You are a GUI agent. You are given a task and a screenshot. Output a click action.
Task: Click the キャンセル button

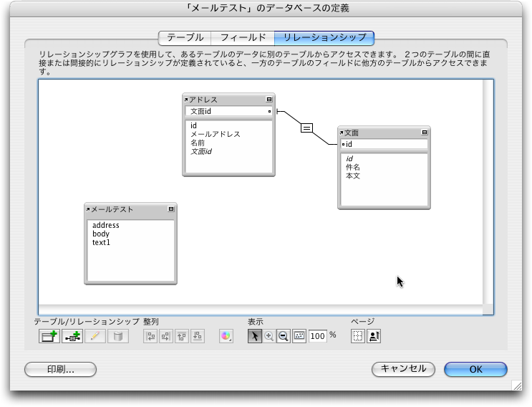click(404, 369)
